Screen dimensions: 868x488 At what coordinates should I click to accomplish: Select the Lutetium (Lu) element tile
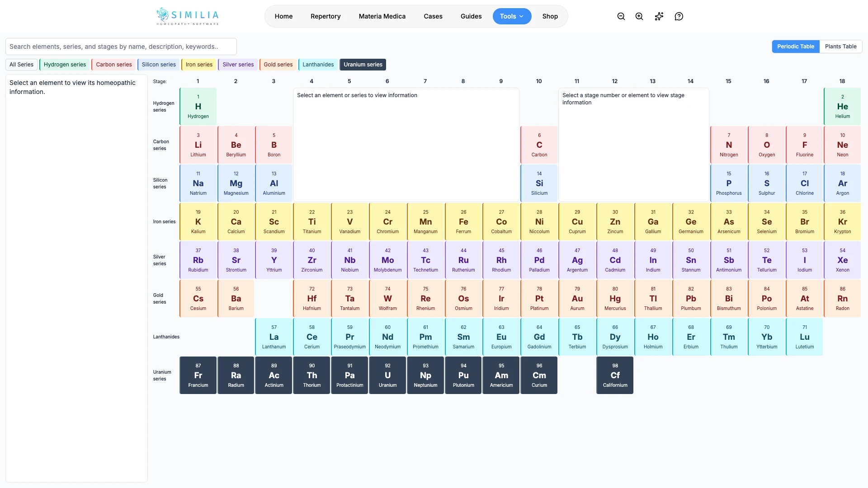pos(804,337)
